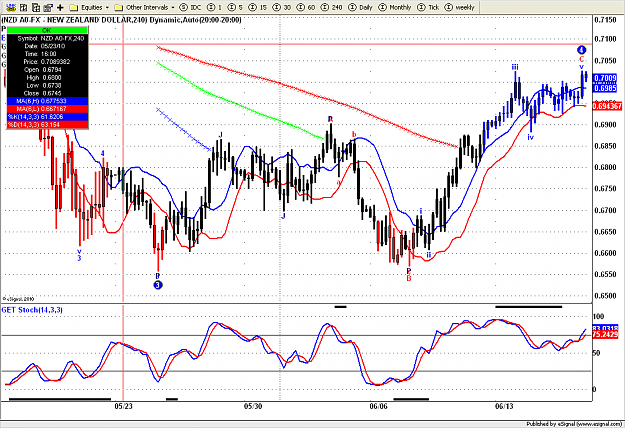Click the GET Stoch(14,3,3) study label

pos(32,310)
